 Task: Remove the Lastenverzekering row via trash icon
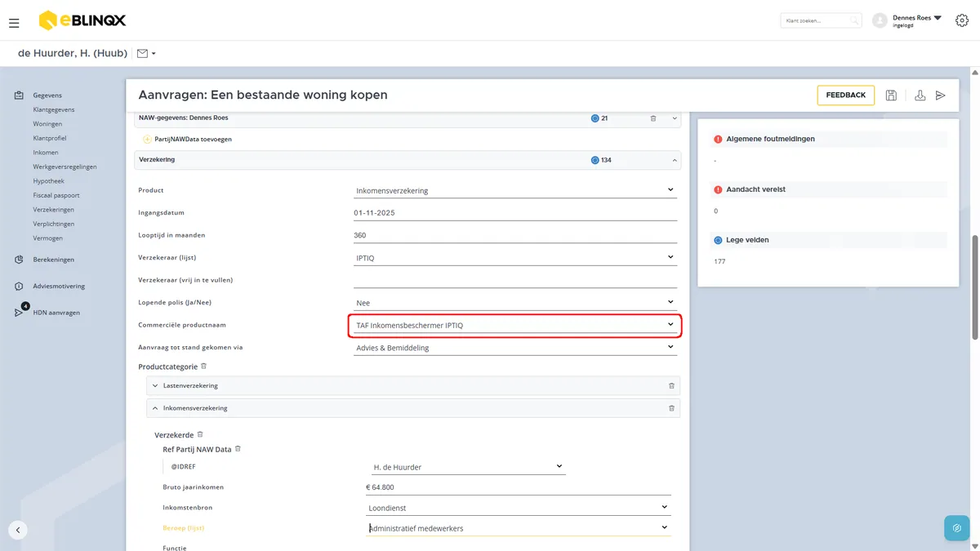tap(671, 385)
